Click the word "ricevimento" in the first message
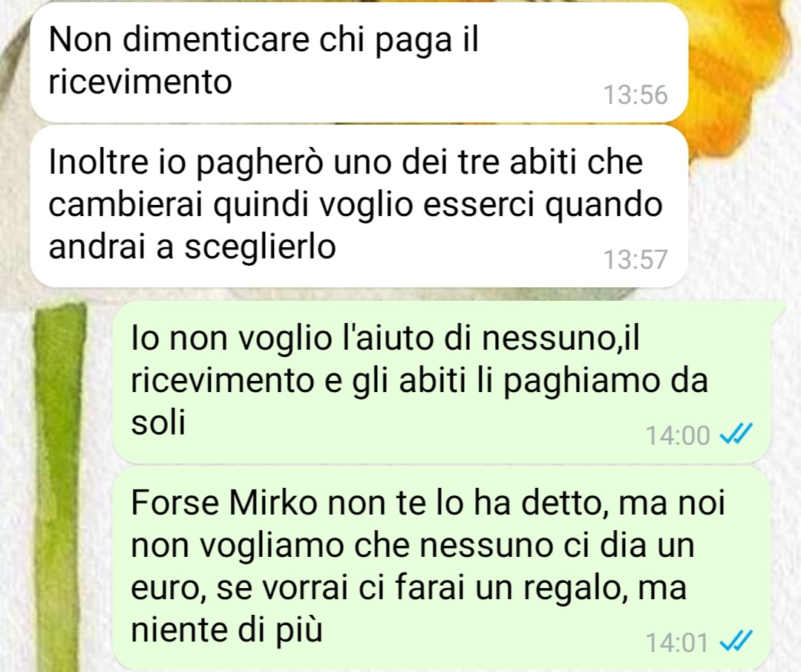This screenshot has width=801, height=672. (140, 82)
